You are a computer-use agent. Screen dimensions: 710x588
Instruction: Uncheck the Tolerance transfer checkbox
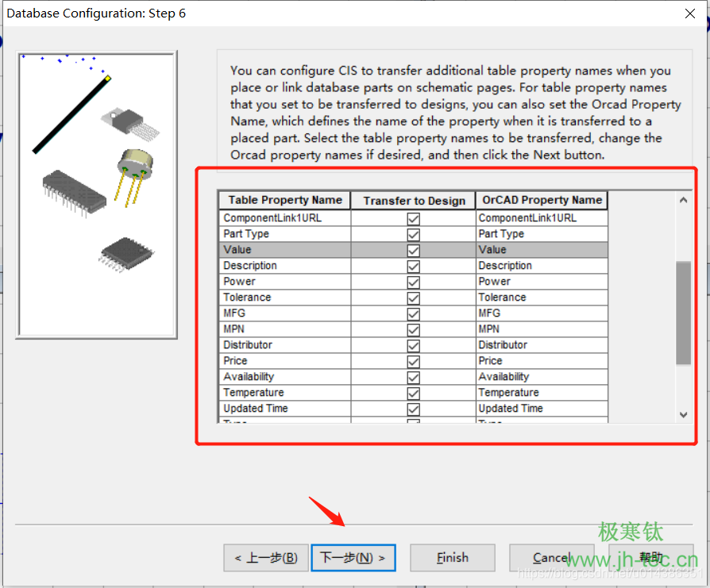click(x=413, y=298)
